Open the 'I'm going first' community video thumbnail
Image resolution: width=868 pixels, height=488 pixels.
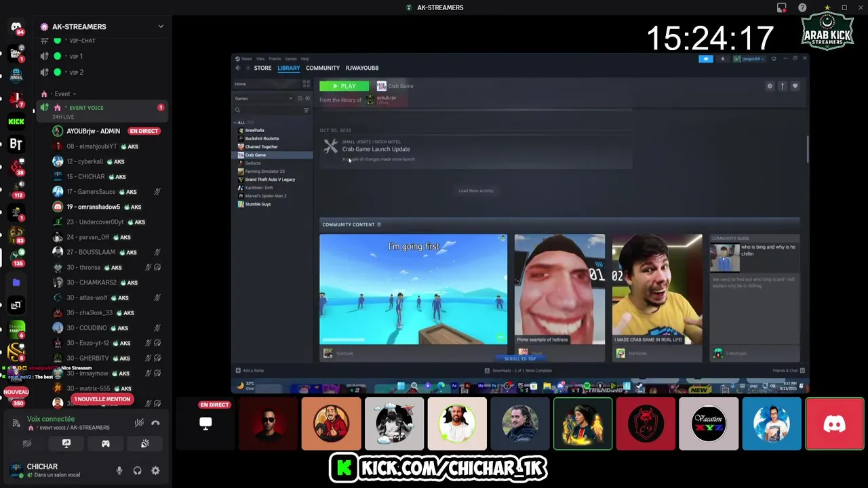tap(413, 289)
